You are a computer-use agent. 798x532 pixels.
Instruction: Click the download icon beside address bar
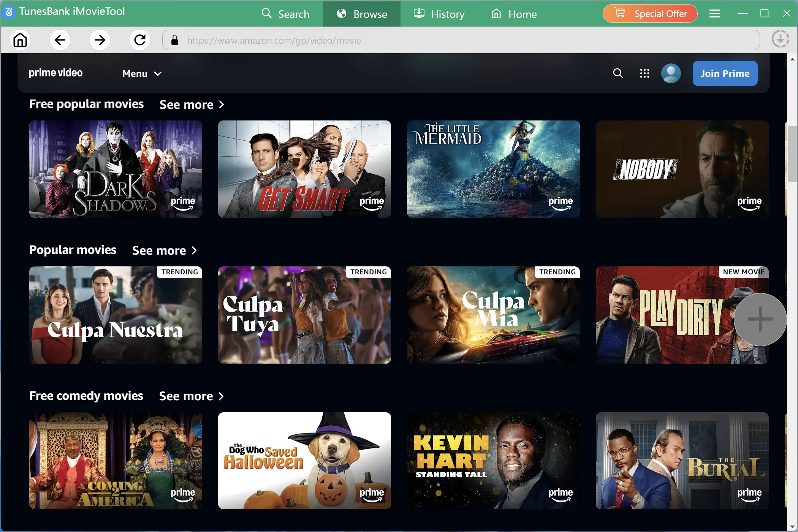point(780,40)
